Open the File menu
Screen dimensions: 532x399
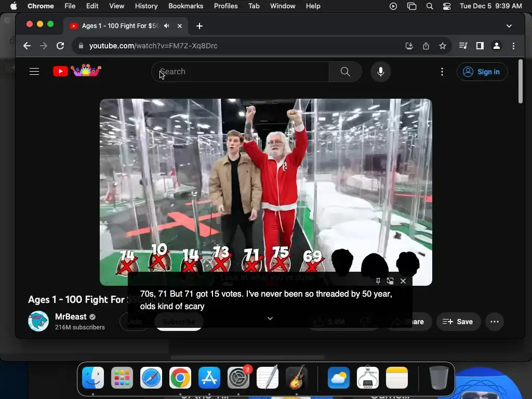coord(70,6)
